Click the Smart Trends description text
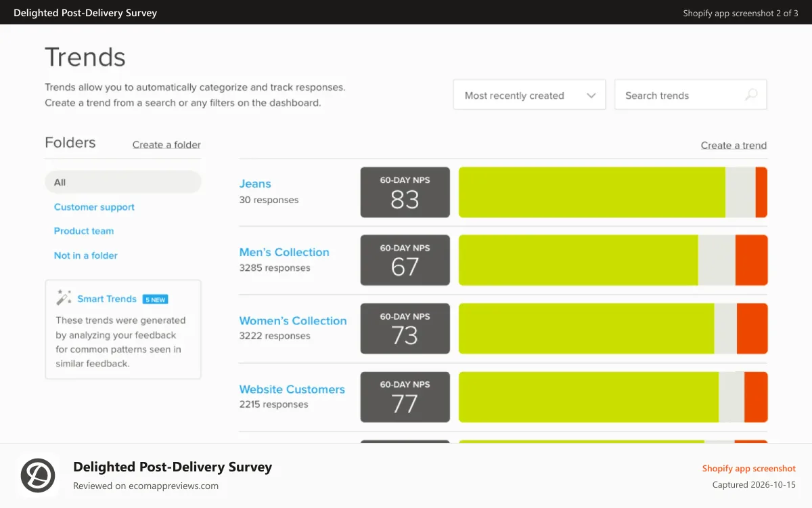 [x=120, y=342]
